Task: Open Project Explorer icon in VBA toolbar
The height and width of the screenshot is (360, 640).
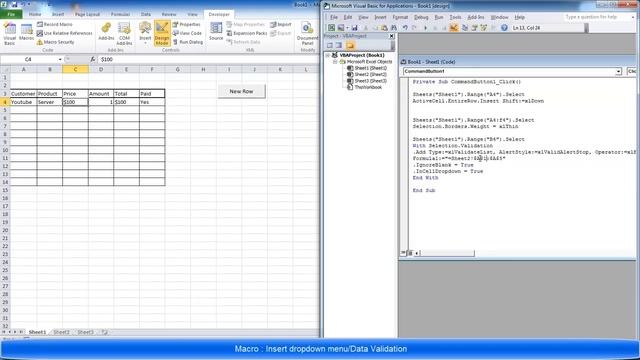Action: pyautogui.click(x=465, y=28)
